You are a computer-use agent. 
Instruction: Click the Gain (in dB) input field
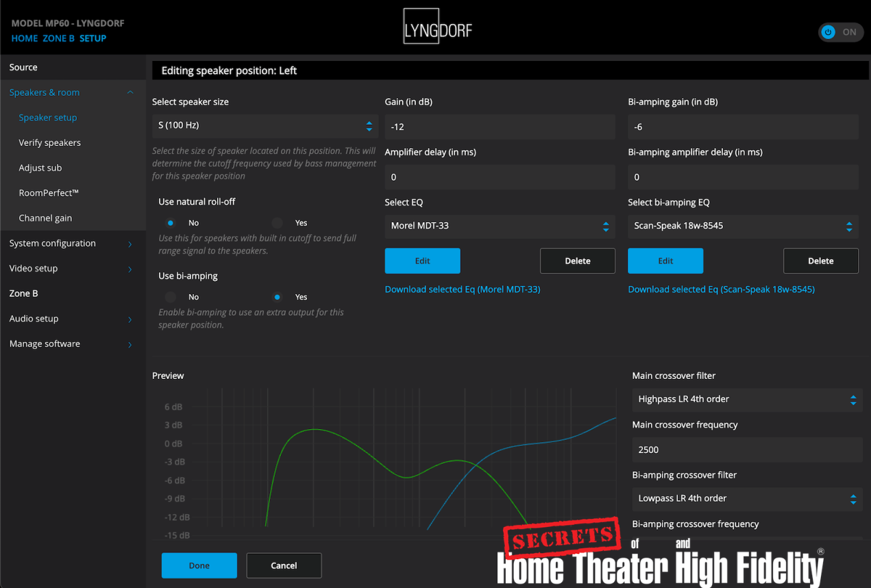pyautogui.click(x=500, y=127)
